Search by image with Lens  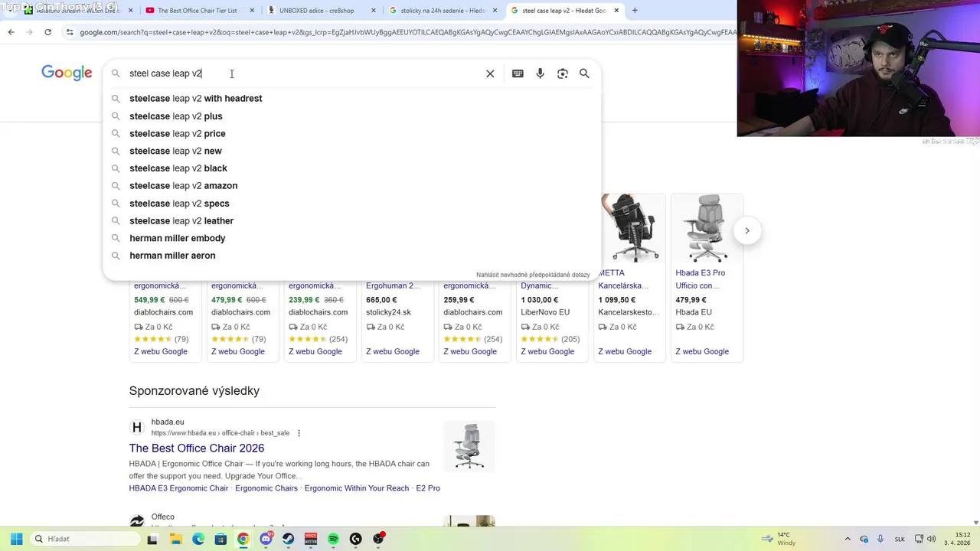tap(562, 73)
